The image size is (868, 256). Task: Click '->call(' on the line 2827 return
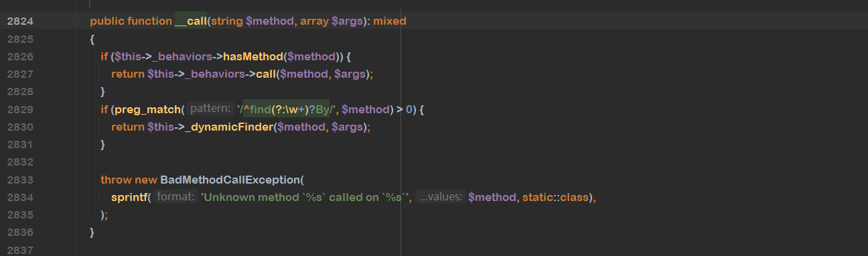tap(263, 74)
